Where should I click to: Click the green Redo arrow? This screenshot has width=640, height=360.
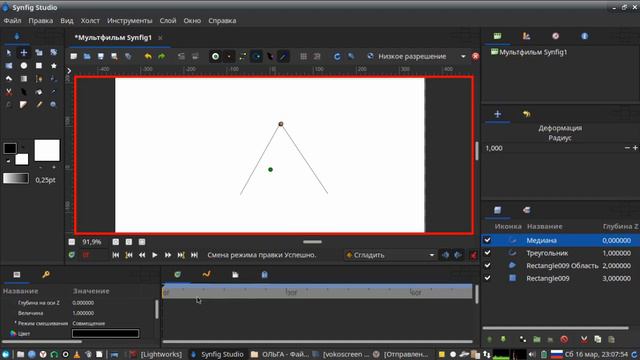pos(162,56)
